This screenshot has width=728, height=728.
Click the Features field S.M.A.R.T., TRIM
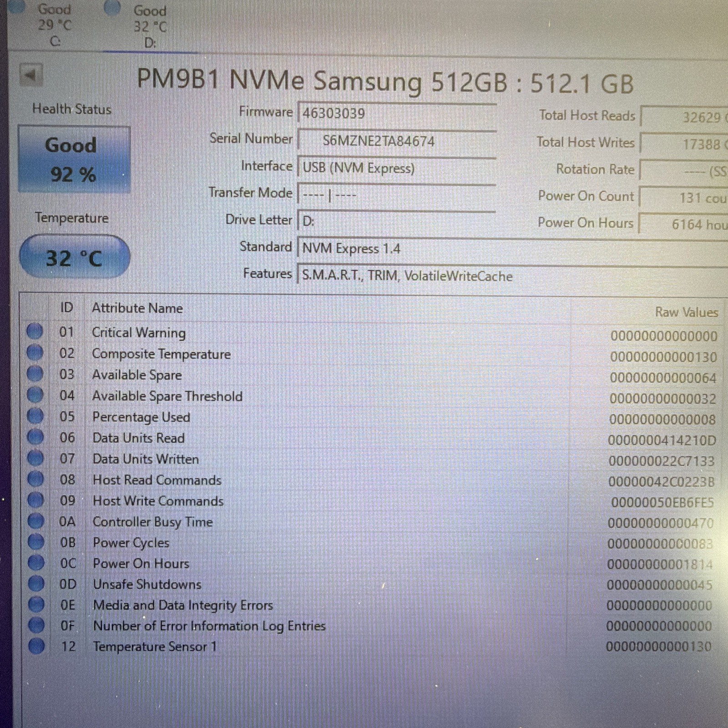tap(512, 276)
